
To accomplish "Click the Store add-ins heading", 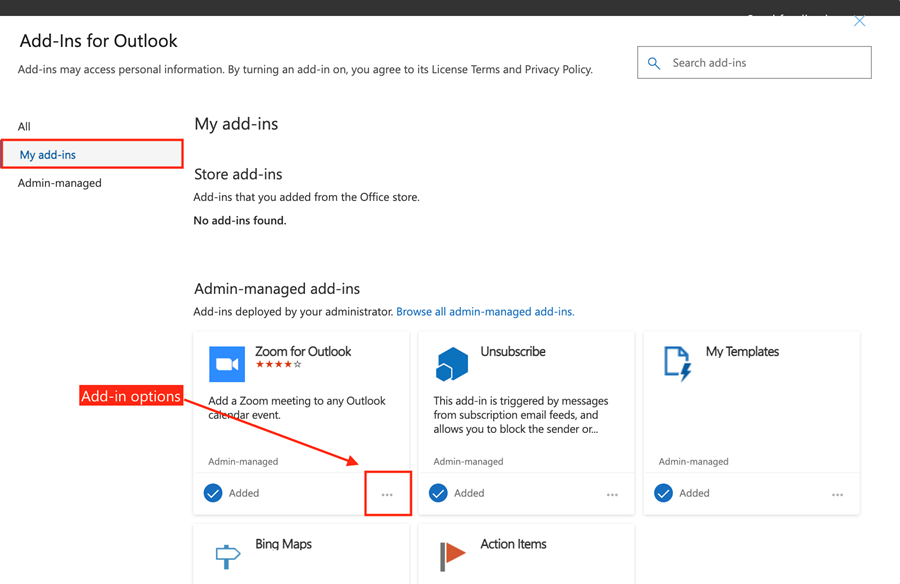I will click(x=238, y=174).
